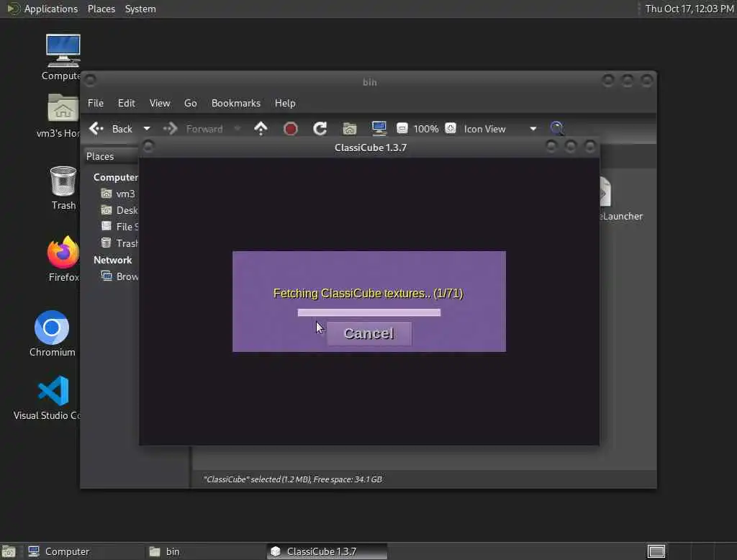Click the ClassiCube 1.3.7 title bar

click(x=371, y=148)
